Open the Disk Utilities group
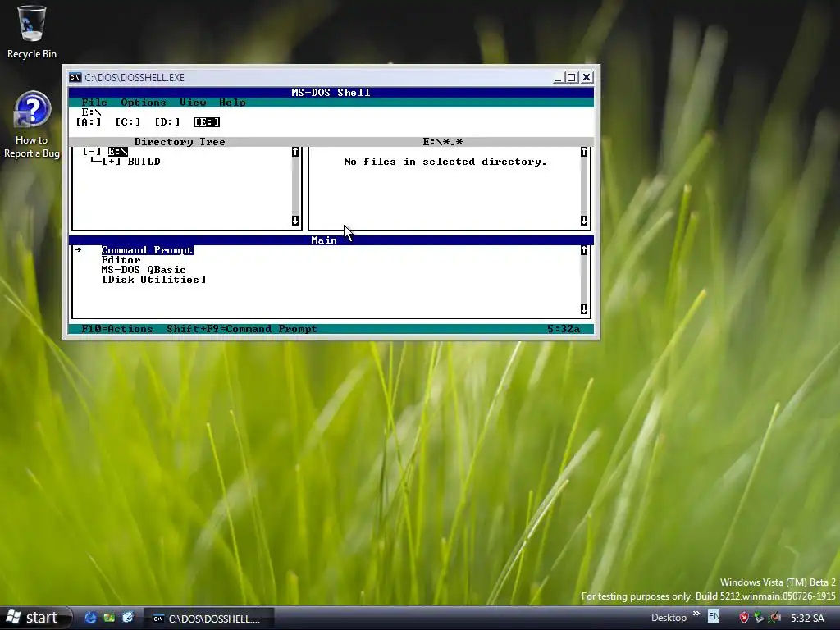Viewport: 840px width, 630px height. (x=153, y=280)
